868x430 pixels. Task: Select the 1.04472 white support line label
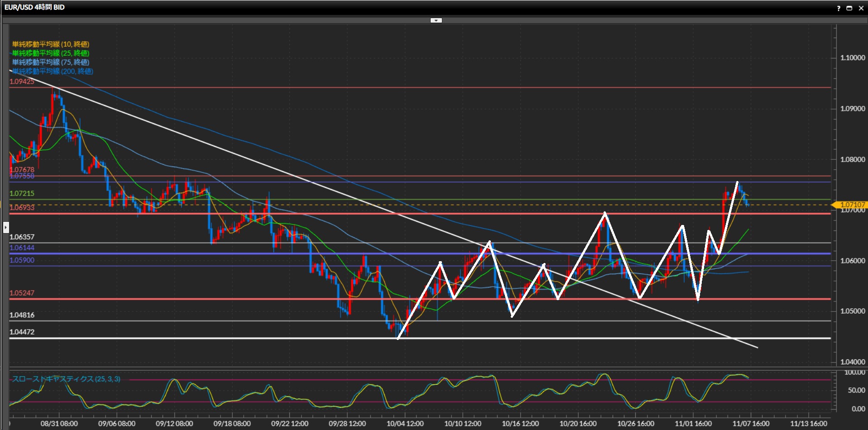coord(22,332)
